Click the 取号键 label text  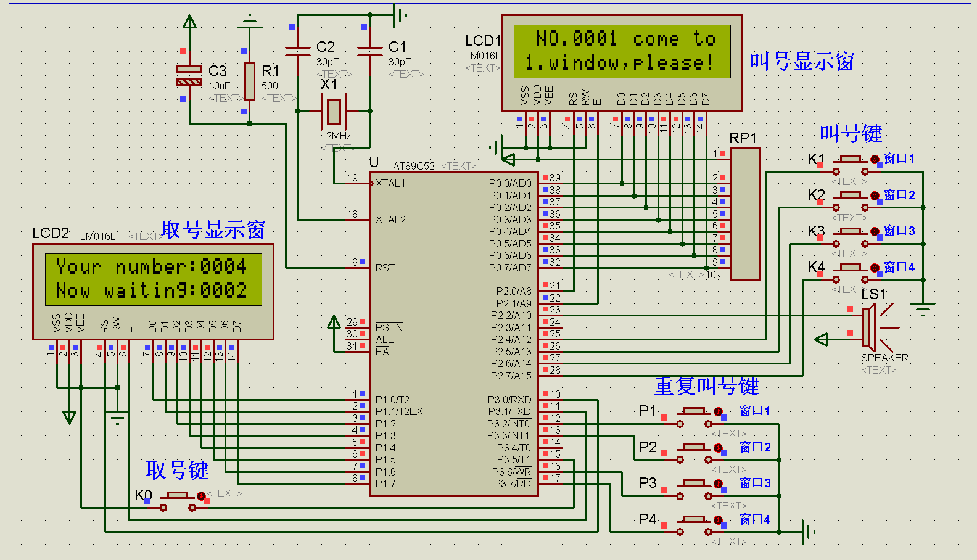178,470
